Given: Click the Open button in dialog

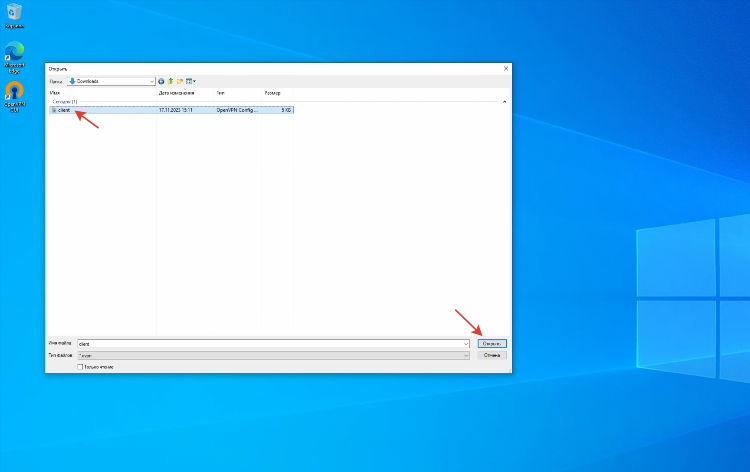Looking at the screenshot, I should pos(492,344).
